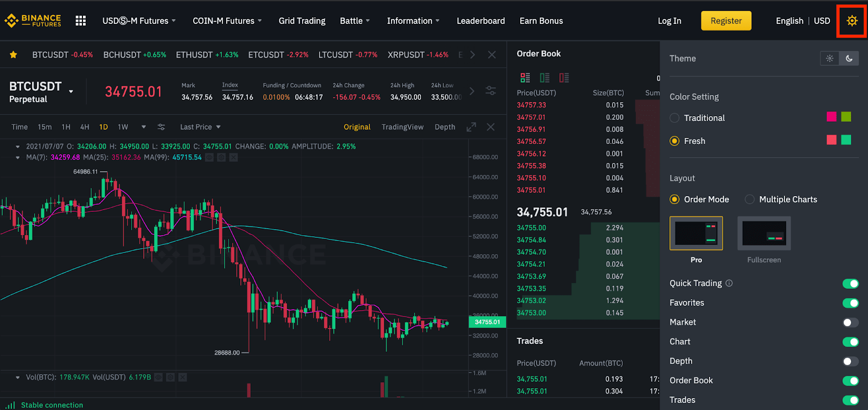The image size is (868, 410).
Task: Select ETHUSDT in favorites ticker
Action: point(207,54)
